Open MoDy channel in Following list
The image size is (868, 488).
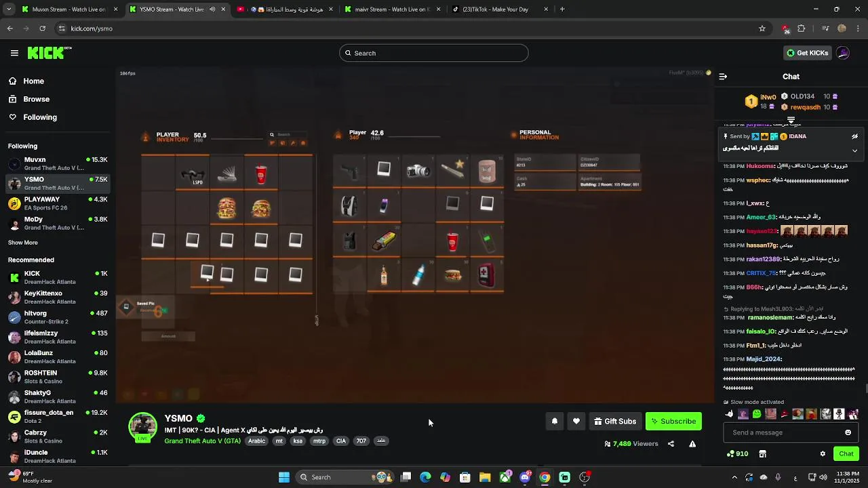[x=58, y=223]
